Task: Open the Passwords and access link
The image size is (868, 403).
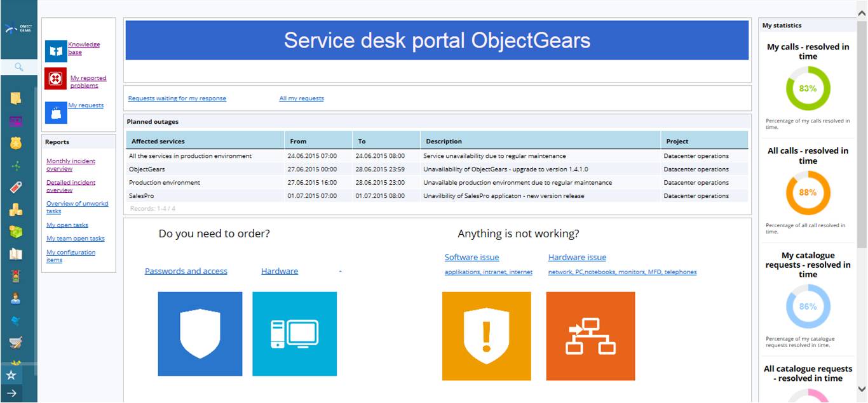Action: point(186,271)
